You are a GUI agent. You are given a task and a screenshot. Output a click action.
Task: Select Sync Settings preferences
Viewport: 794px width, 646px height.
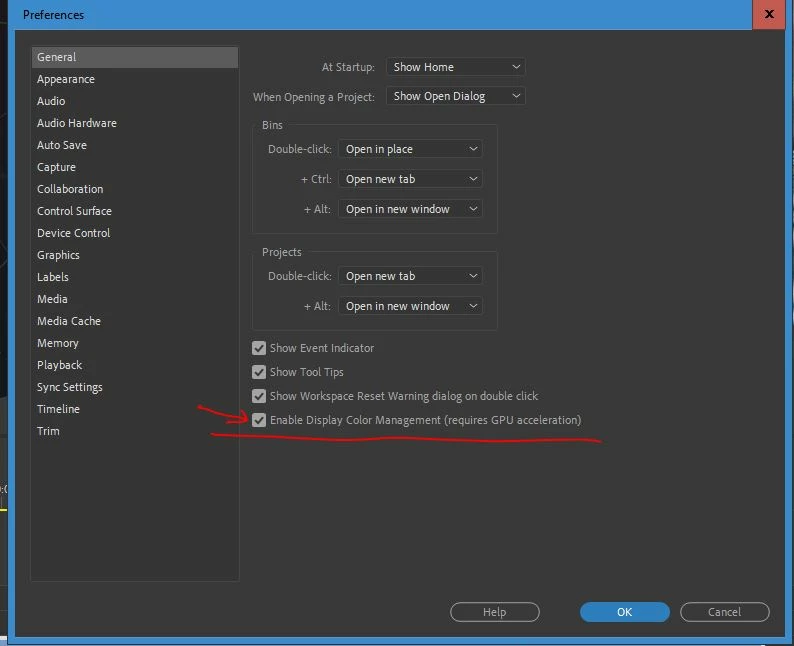(135, 387)
